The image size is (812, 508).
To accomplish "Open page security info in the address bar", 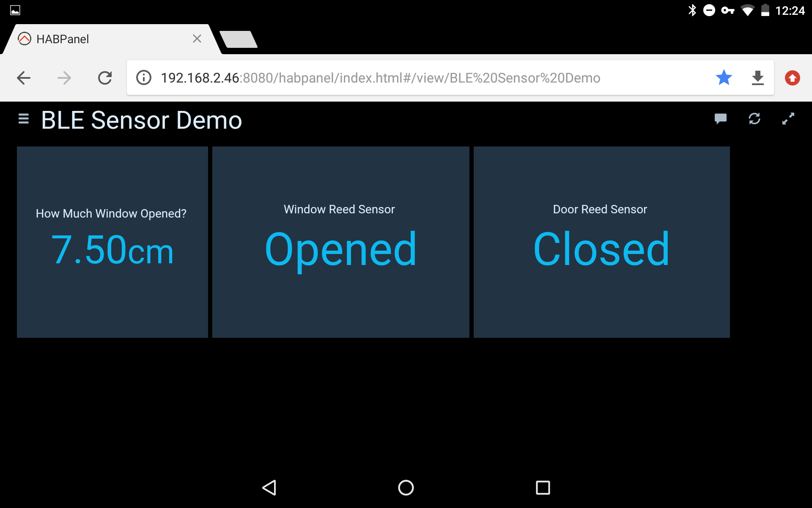I will tap(143, 77).
